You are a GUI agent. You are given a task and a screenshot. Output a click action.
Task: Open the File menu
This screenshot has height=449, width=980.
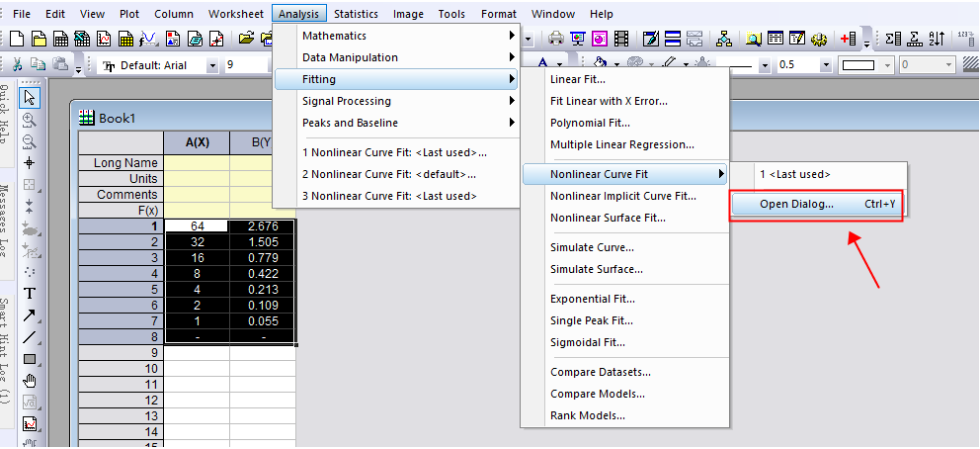pyautogui.click(x=22, y=14)
